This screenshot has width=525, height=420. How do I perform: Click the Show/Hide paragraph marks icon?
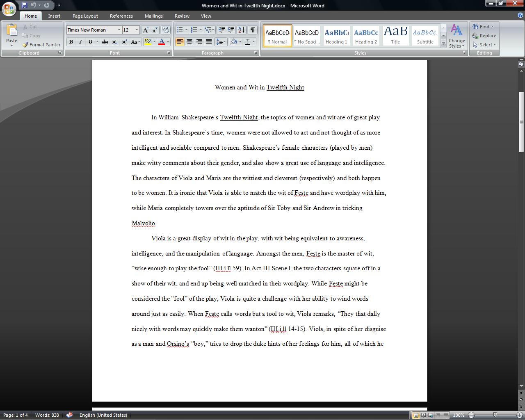click(x=253, y=30)
